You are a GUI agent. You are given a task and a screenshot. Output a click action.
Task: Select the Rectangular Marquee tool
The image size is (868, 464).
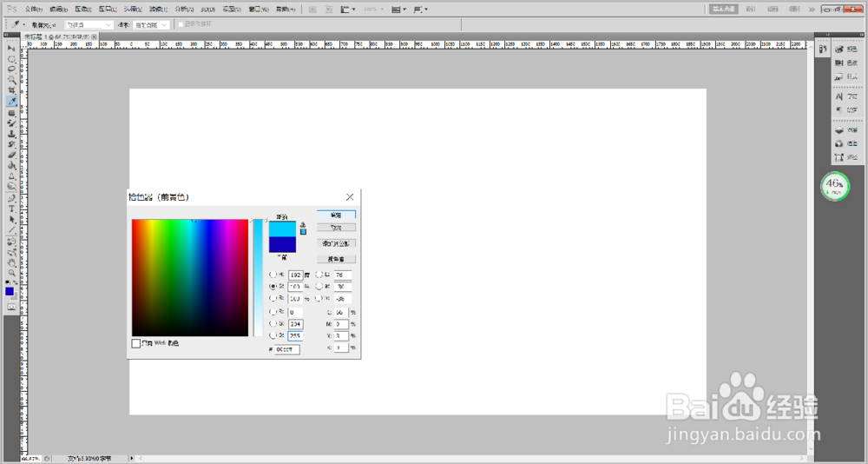point(11,59)
